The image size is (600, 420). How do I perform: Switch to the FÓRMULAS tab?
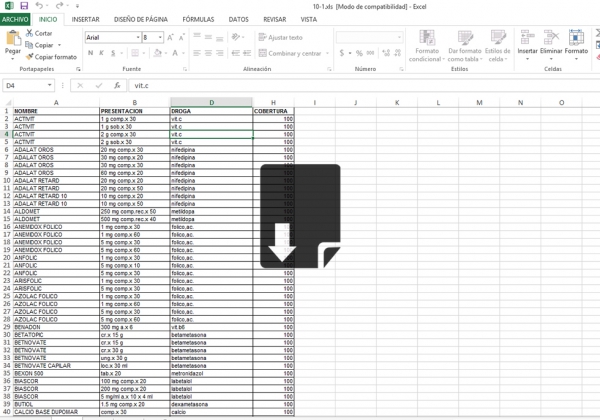point(198,19)
